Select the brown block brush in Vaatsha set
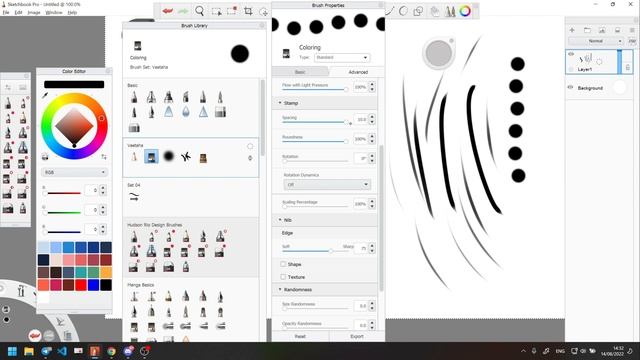 pos(203,158)
